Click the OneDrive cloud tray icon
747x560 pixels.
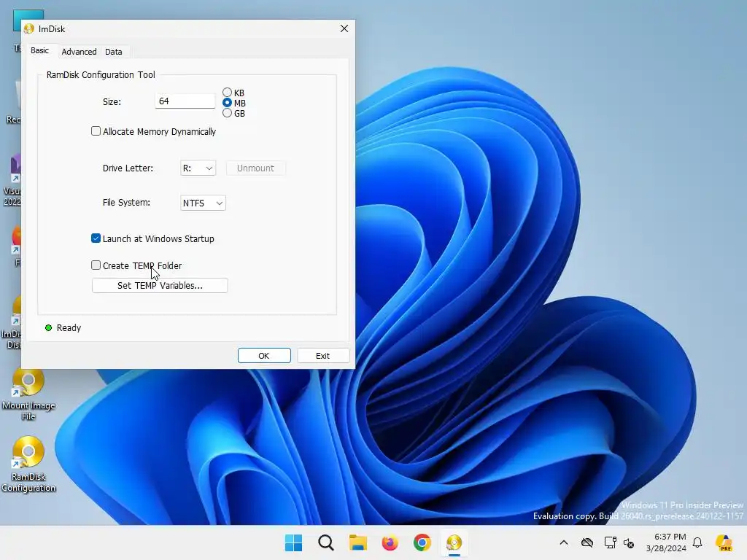587,542
